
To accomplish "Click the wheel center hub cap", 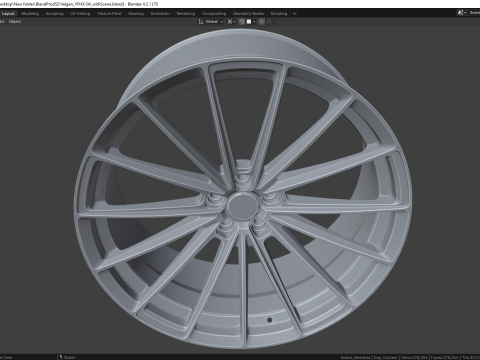I will (243, 206).
